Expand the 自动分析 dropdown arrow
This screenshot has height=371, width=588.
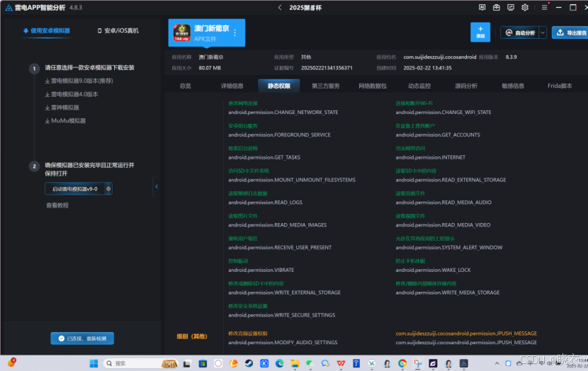click(543, 33)
